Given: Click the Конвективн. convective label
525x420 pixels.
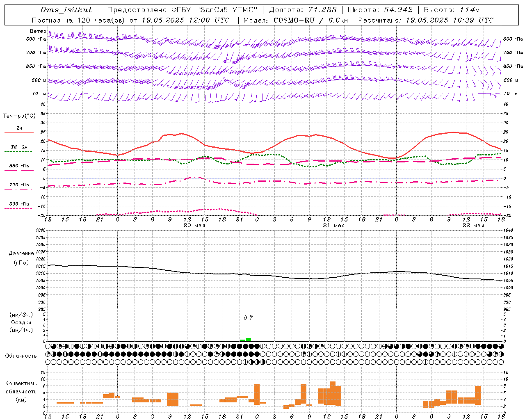Looking at the screenshot, I should tap(21, 383).
